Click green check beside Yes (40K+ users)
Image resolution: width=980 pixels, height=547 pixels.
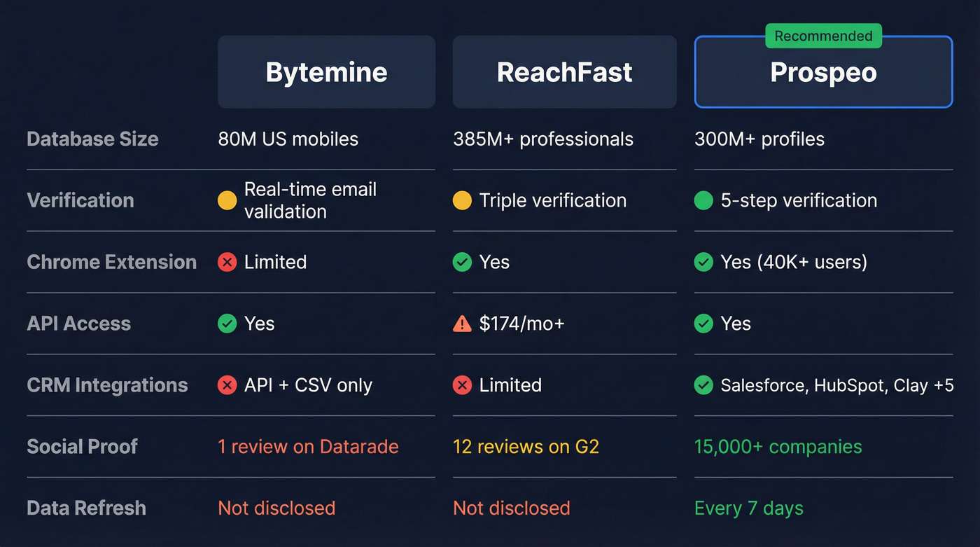703,262
